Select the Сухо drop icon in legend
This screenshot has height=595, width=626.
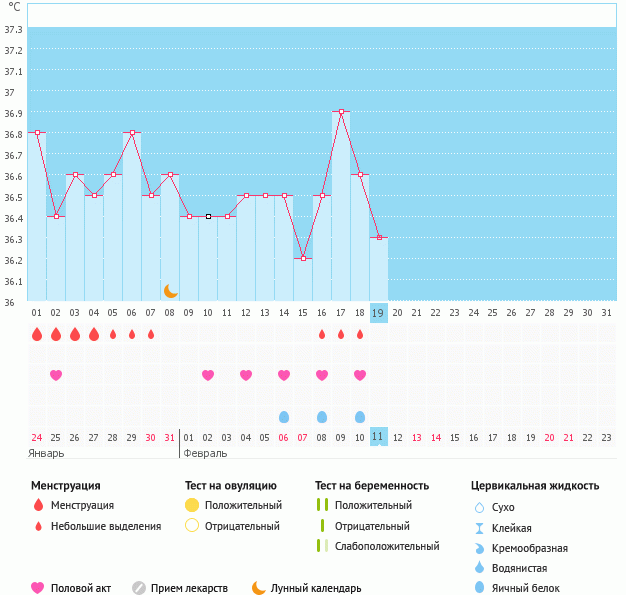[x=479, y=508]
